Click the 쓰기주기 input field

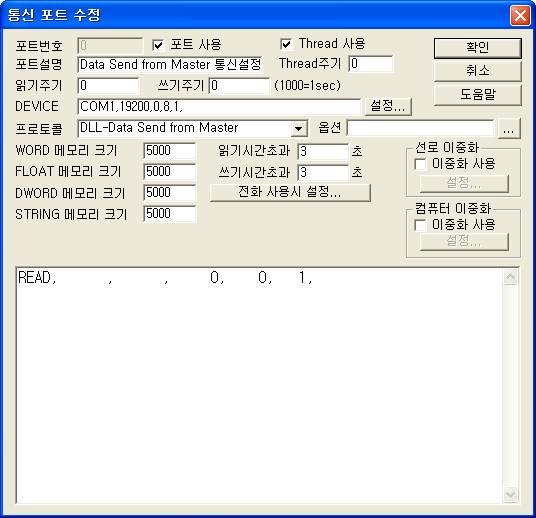coord(239,86)
